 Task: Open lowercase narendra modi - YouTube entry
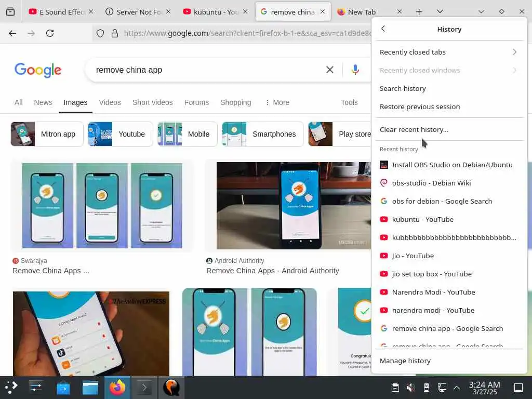pyautogui.click(x=449, y=311)
